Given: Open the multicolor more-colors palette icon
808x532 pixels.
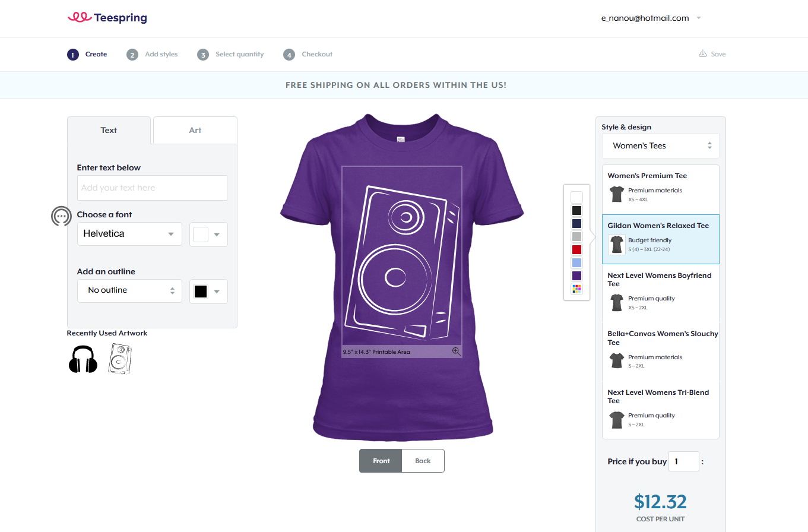Looking at the screenshot, I should point(576,289).
